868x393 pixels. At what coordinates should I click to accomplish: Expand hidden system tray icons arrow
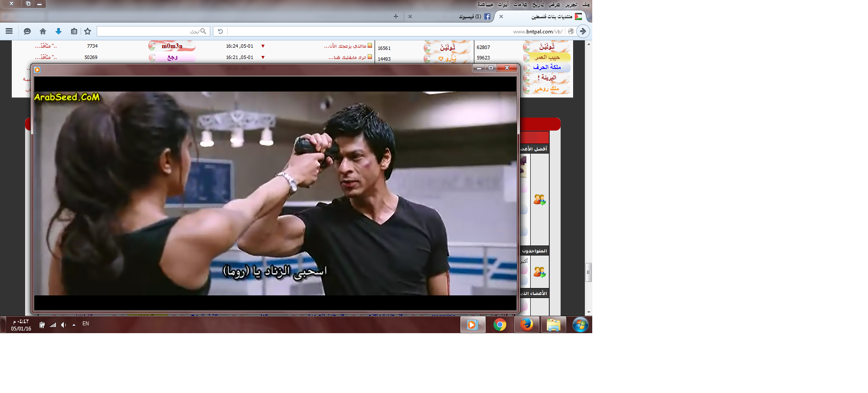point(74,325)
